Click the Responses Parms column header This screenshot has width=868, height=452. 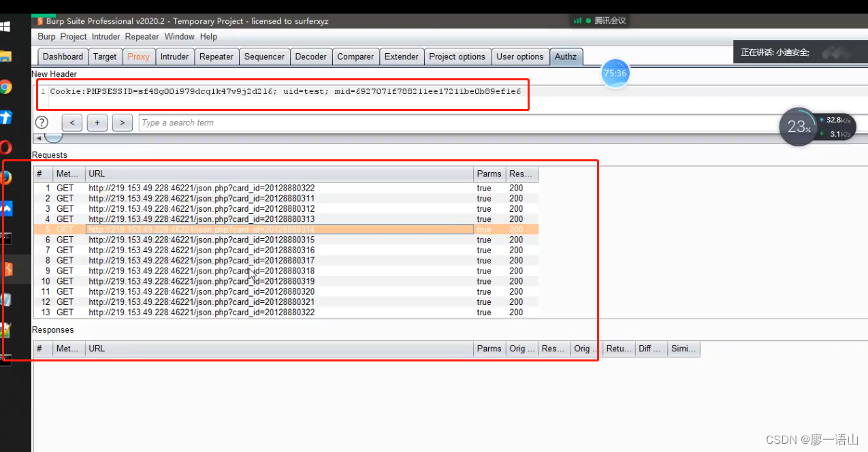pos(490,349)
